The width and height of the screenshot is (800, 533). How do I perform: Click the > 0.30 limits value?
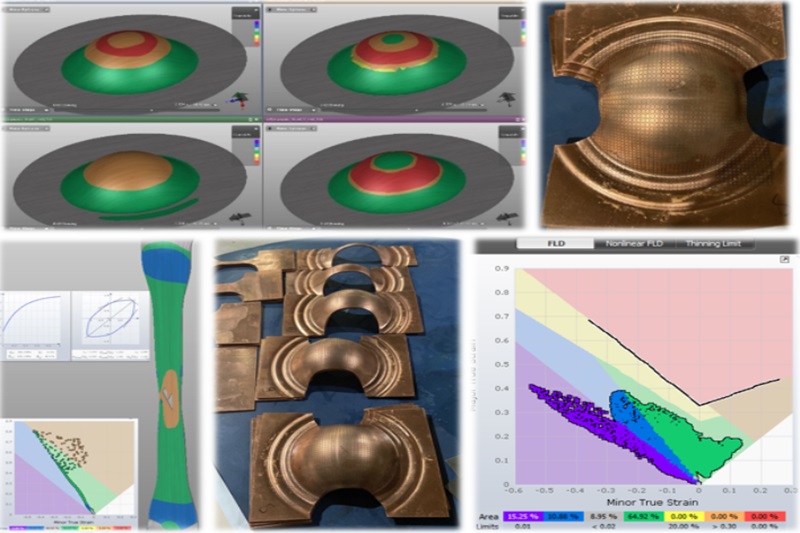[723, 526]
